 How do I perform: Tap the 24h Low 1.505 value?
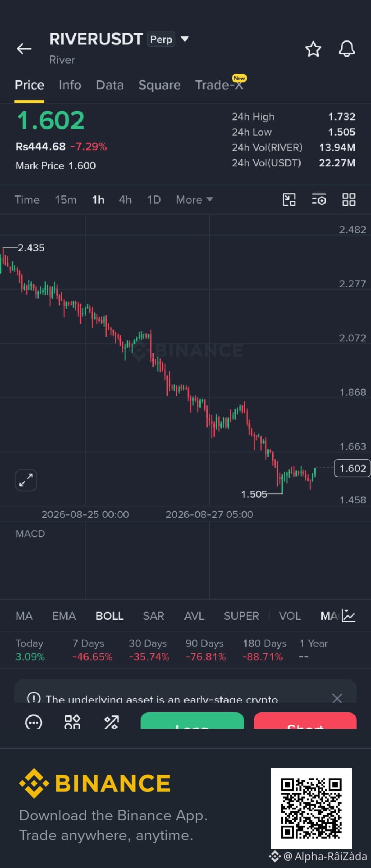(x=342, y=132)
